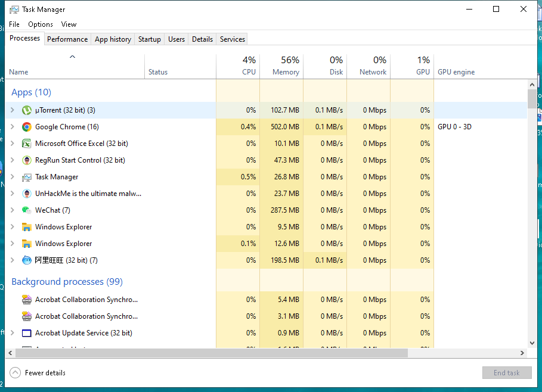Image resolution: width=542 pixels, height=392 pixels.
Task: Click the horizontal scrollbar thumb
Action: tap(209, 353)
